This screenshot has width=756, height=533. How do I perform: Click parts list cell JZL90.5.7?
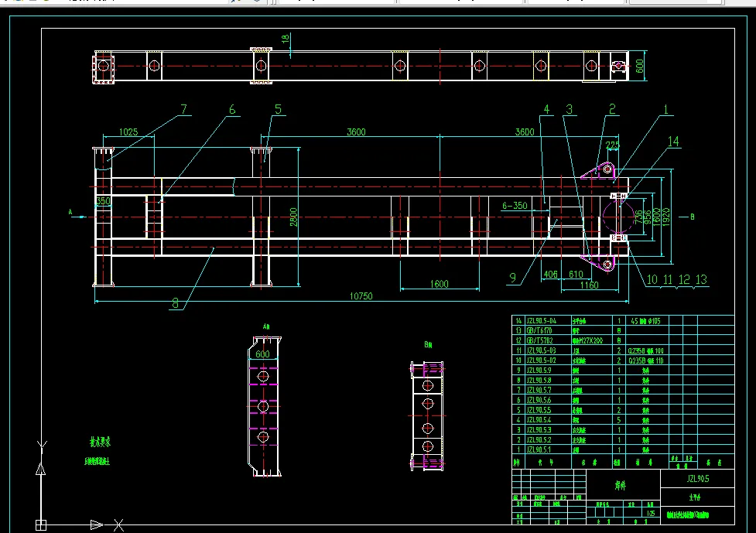pos(539,390)
